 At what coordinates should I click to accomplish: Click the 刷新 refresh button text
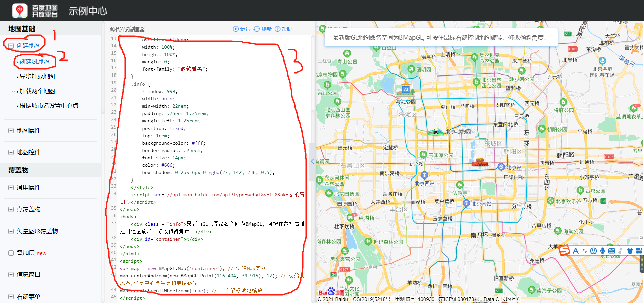[266, 29]
